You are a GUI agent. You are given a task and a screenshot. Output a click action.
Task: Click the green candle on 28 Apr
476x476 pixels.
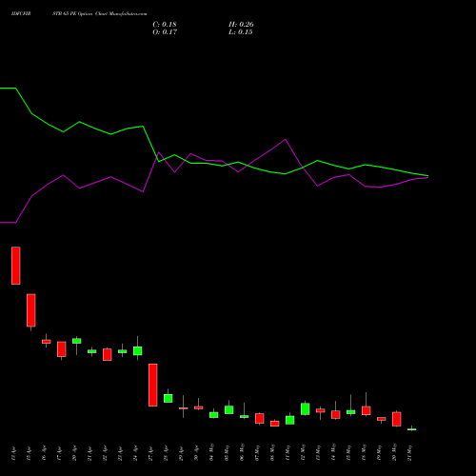[169, 398]
